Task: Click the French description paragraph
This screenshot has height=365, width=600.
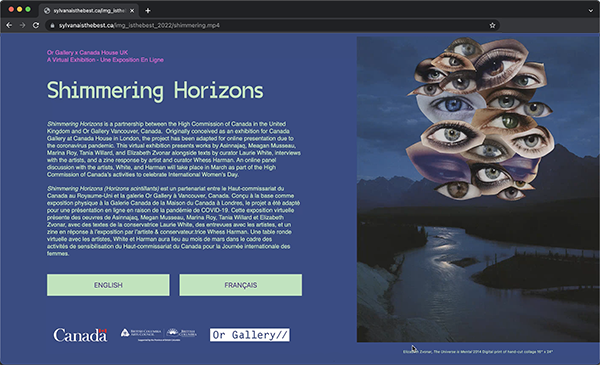Action: (173, 221)
